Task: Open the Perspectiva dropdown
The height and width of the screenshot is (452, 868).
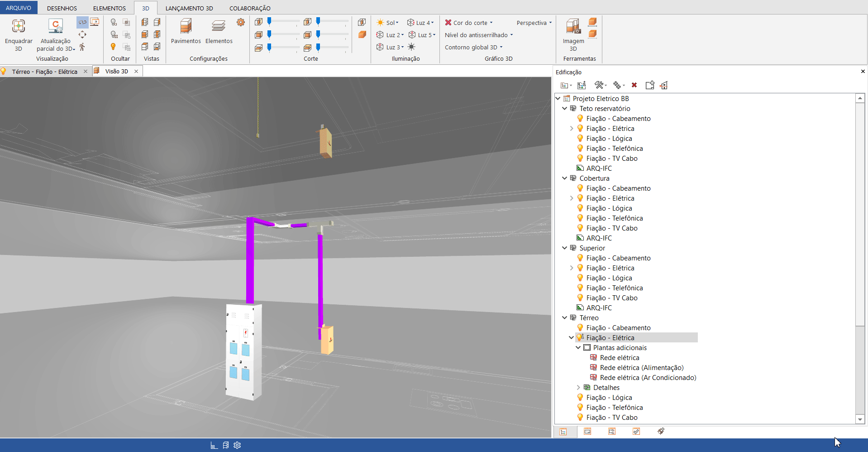Action: click(534, 23)
